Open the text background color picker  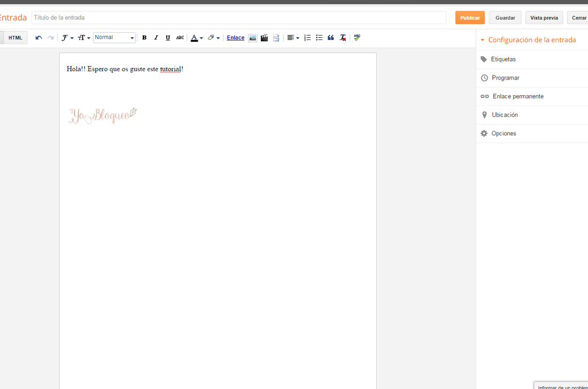tap(213, 38)
